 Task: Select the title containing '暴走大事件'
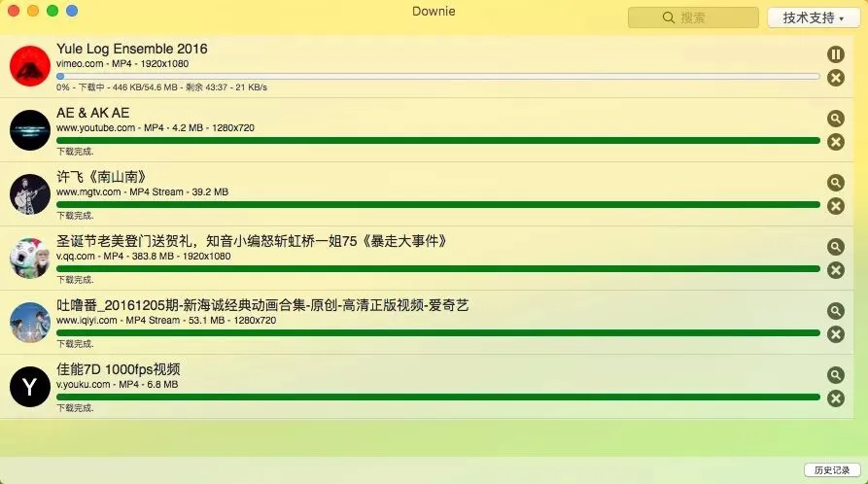[252, 241]
